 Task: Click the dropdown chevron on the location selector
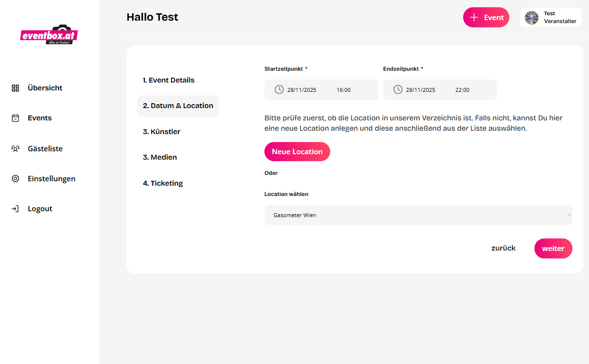point(568,215)
